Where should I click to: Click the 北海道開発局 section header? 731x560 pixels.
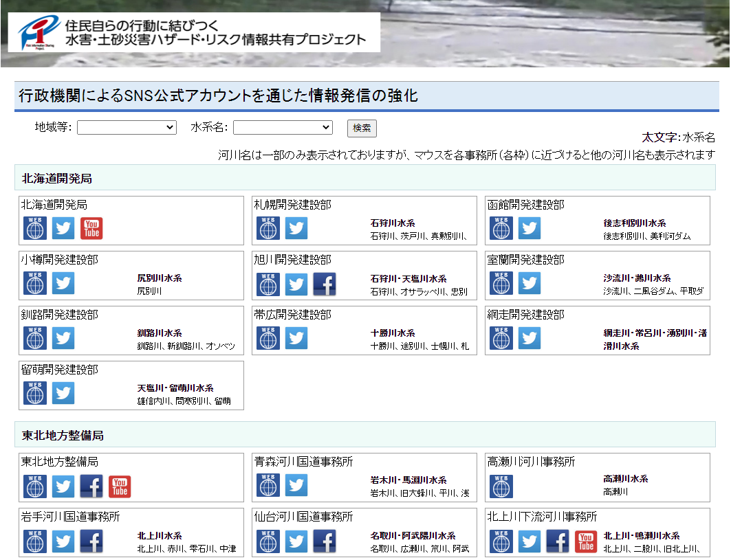point(365,177)
